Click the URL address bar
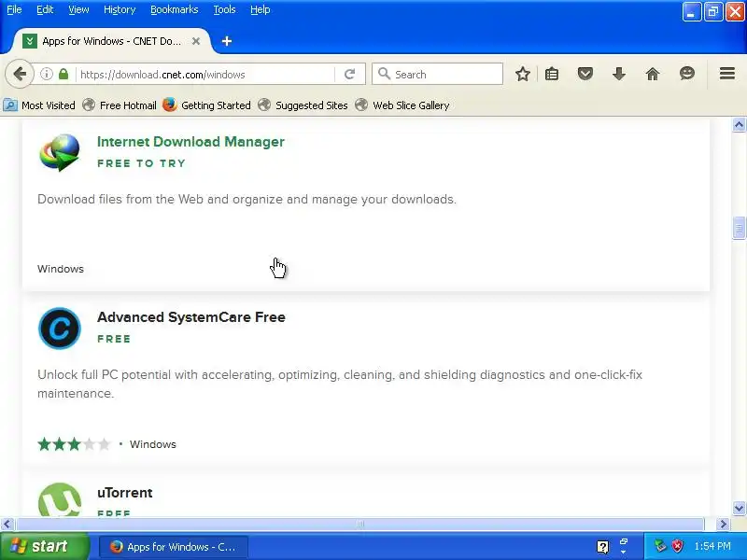747x560 pixels. (x=205, y=75)
